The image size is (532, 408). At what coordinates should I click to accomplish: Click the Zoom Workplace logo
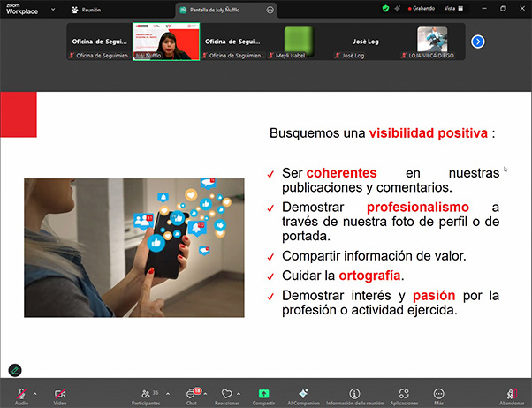pyautogui.click(x=22, y=9)
